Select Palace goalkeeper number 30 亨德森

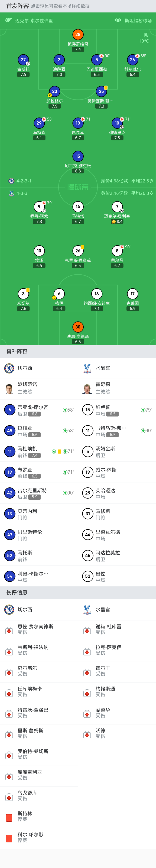pyautogui.click(x=78, y=327)
